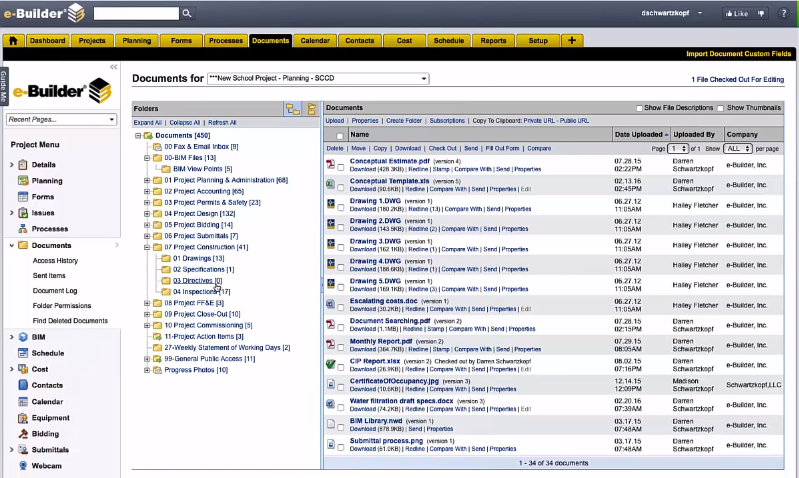Expand the 04 Project Design folder
This screenshot has width=799, height=478.
147,213
